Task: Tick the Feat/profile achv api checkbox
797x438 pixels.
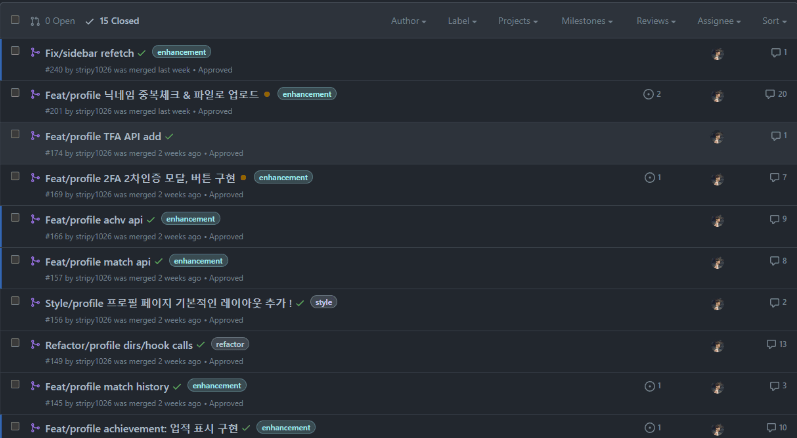Action: [x=15, y=217]
